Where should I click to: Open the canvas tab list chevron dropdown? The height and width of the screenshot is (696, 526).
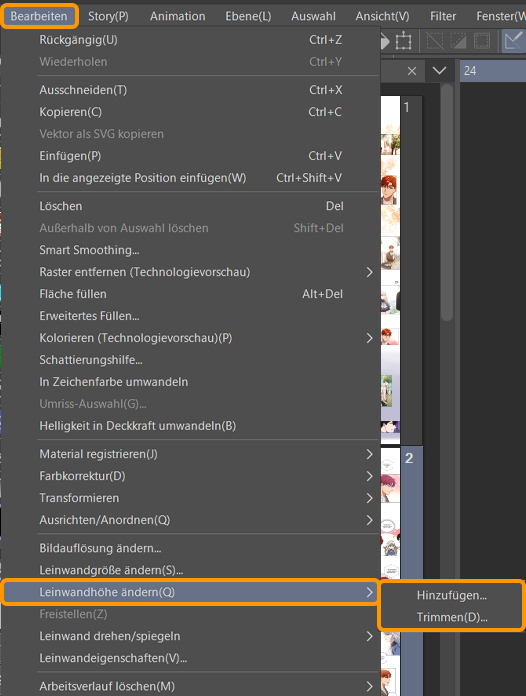pos(439,71)
